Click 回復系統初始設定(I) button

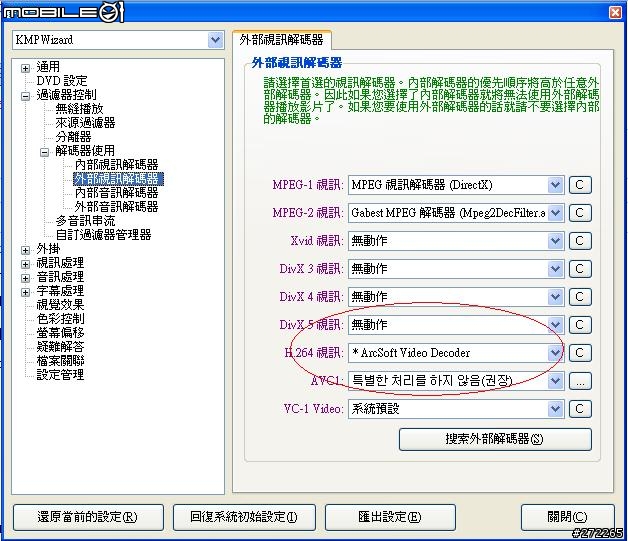point(244,517)
